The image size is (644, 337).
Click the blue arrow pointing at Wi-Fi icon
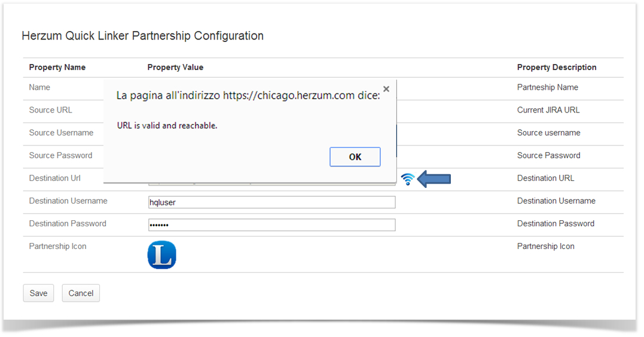pyautogui.click(x=434, y=178)
